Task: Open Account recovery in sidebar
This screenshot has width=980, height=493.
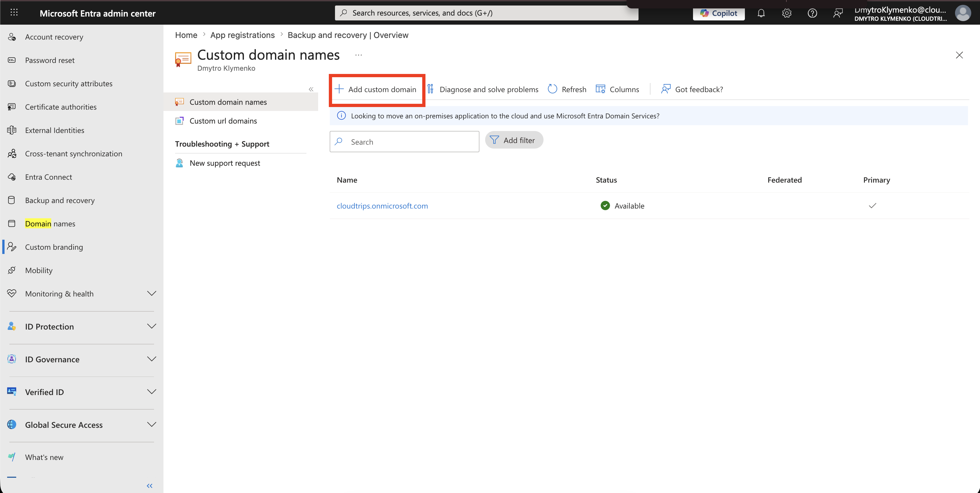Action: tap(54, 37)
